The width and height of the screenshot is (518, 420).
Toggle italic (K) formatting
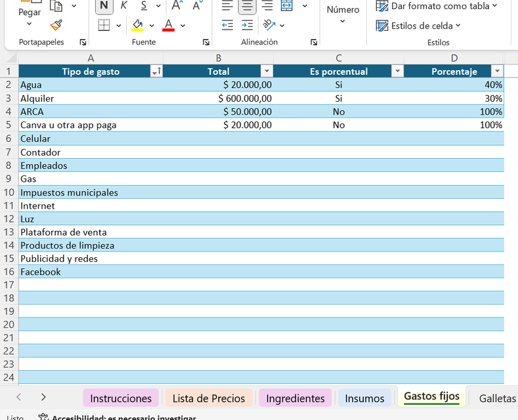pos(124,6)
